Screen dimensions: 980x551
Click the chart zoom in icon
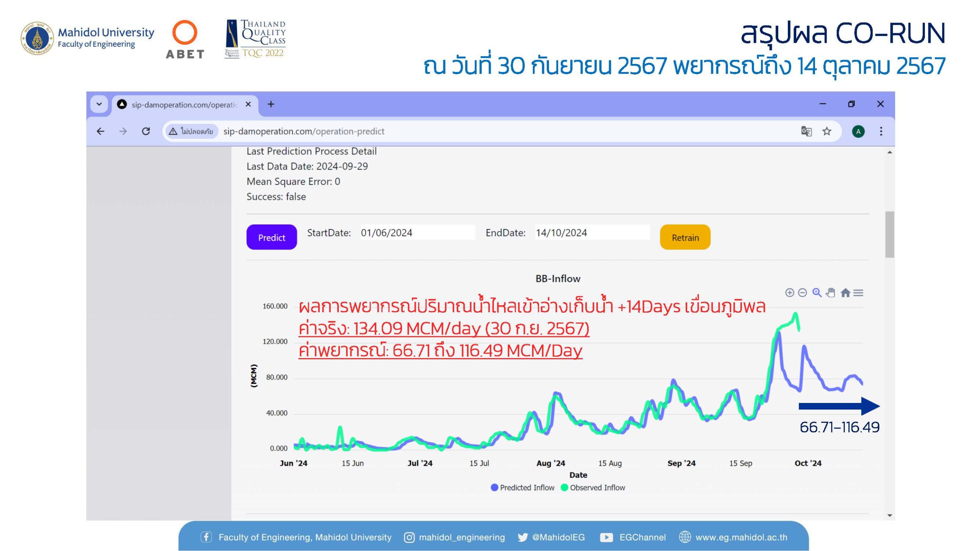tap(789, 293)
